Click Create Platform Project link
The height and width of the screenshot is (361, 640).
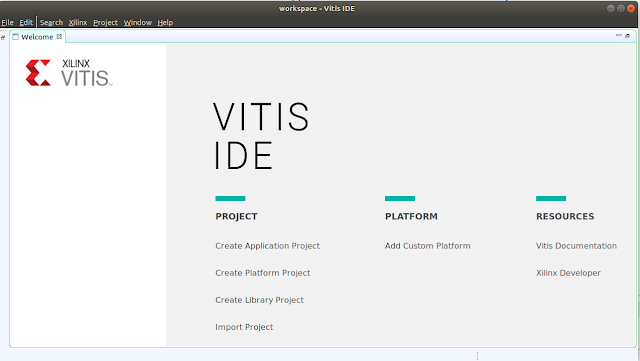pyautogui.click(x=262, y=273)
